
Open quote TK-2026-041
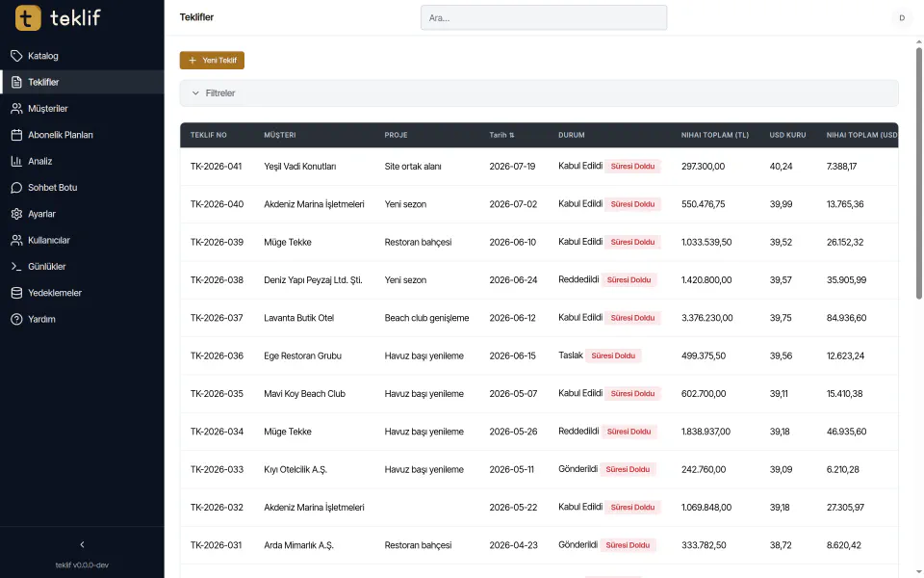point(217,167)
